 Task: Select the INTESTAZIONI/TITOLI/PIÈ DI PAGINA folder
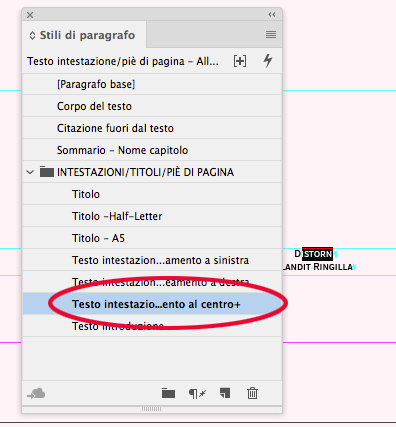pyautogui.click(x=152, y=172)
